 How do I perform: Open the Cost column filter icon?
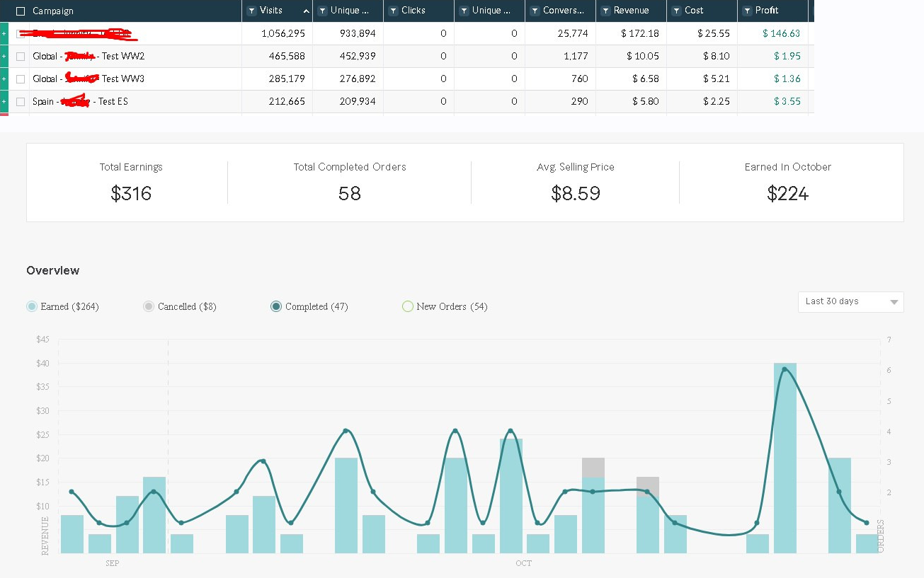(x=676, y=11)
